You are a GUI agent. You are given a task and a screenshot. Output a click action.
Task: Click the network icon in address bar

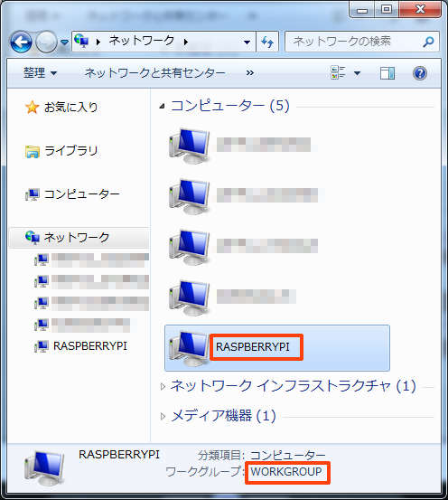coord(81,41)
